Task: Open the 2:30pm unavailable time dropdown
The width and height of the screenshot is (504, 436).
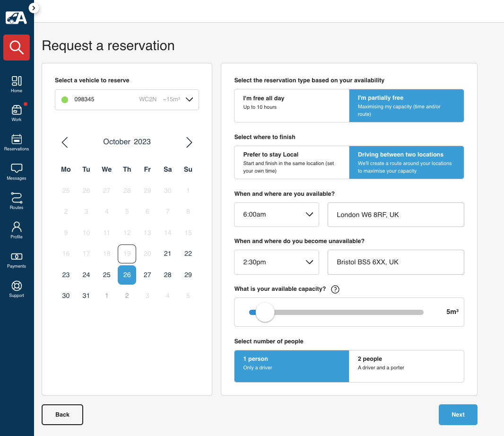Action: tap(276, 262)
